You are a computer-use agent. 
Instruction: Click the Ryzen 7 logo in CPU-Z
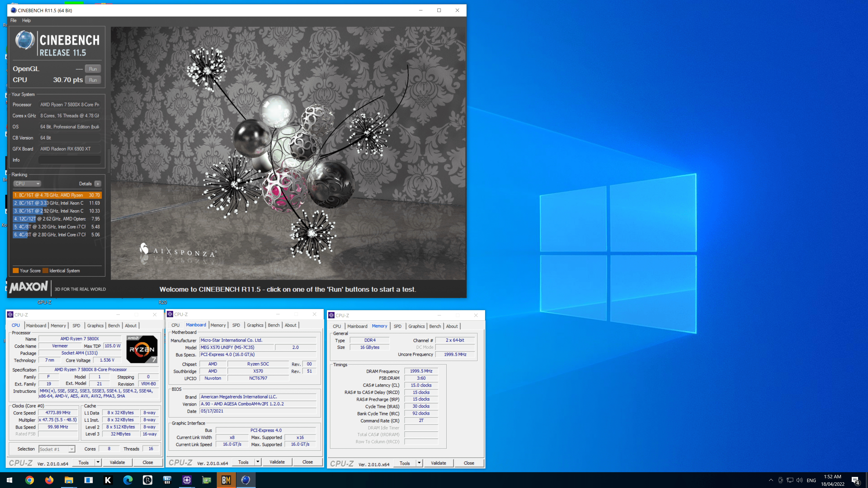click(x=142, y=349)
